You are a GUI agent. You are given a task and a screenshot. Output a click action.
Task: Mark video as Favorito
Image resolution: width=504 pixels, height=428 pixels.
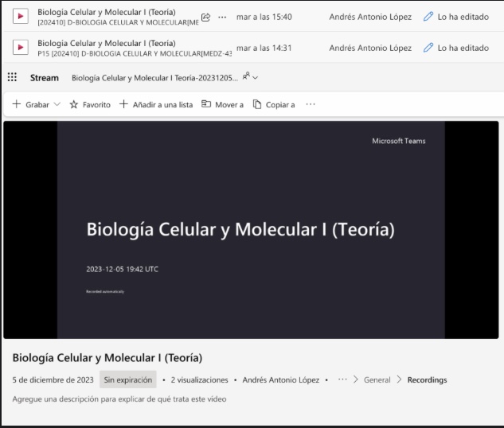pyautogui.click(x=90, y=105)
